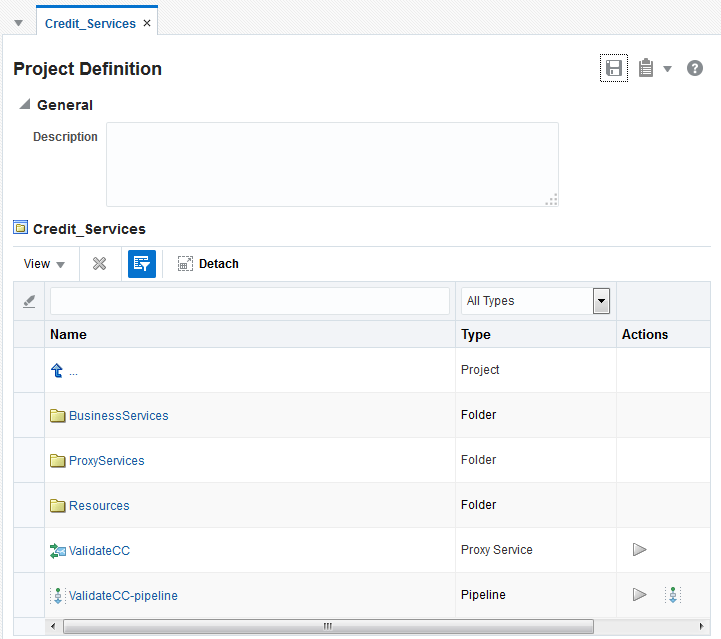Select the BusinessServices row header cell
This screenshot has height=639, width=721.
pos(29,415)
